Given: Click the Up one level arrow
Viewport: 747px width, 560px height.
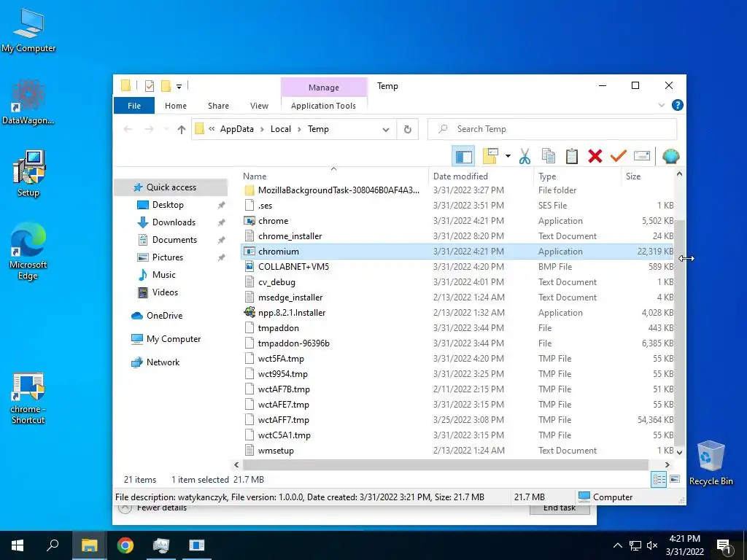Looking at the screenshot, I should click(x=181, y=129).
